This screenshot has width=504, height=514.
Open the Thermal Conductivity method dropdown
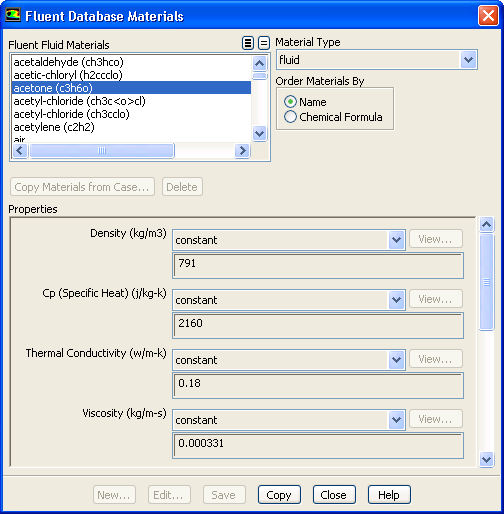289,360
